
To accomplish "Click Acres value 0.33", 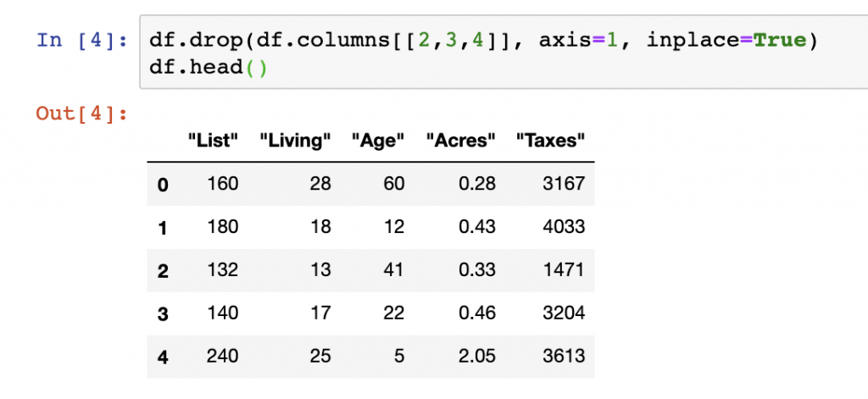I will pos(477,269).
